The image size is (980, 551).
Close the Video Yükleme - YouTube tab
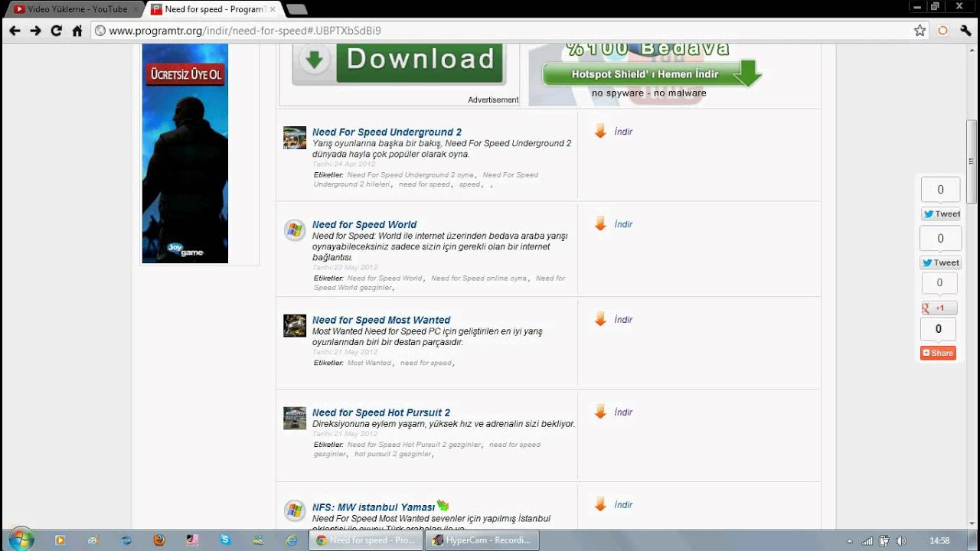134,9
